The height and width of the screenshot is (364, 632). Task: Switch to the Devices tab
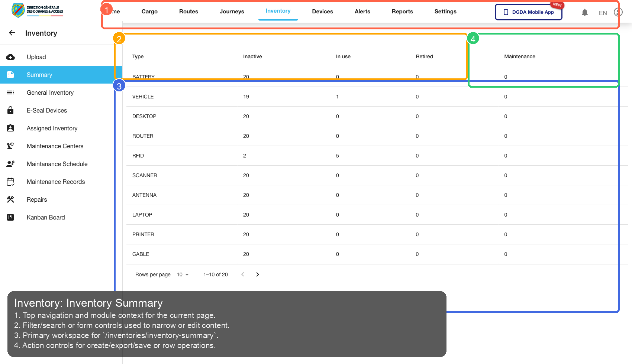point(322,12)
